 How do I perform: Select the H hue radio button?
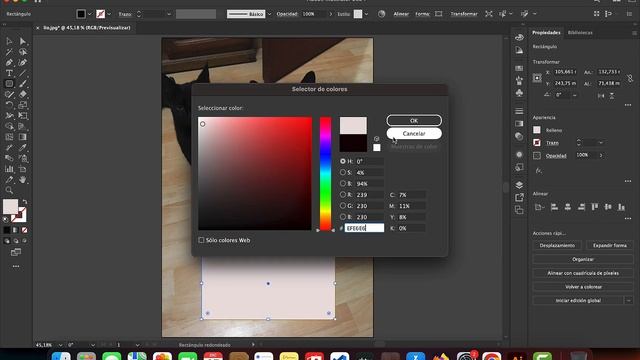tap(343, 161)
